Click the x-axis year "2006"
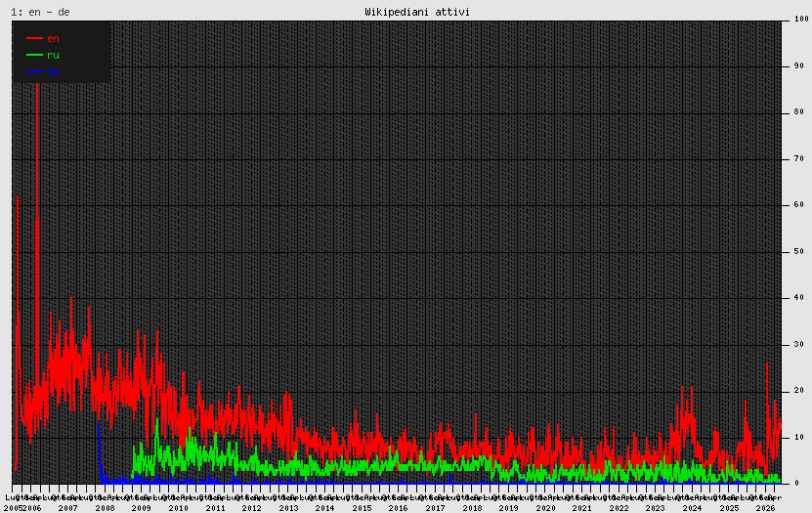The image size is (812, 513). tap(31, 508)
